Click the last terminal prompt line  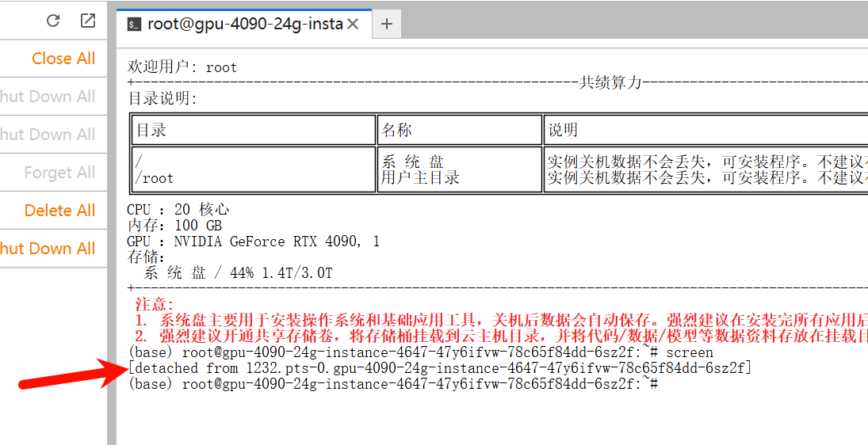392,384
